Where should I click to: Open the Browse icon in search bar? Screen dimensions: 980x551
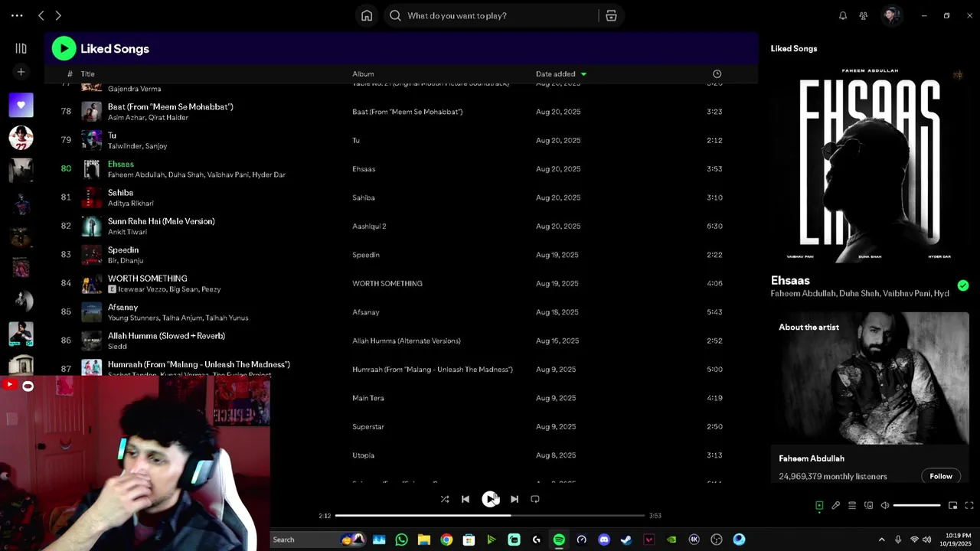point(611,15)
